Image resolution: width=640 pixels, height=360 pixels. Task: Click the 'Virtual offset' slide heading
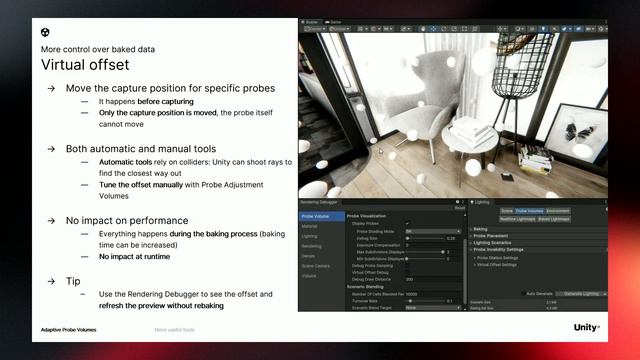click(x=85, y=64)
